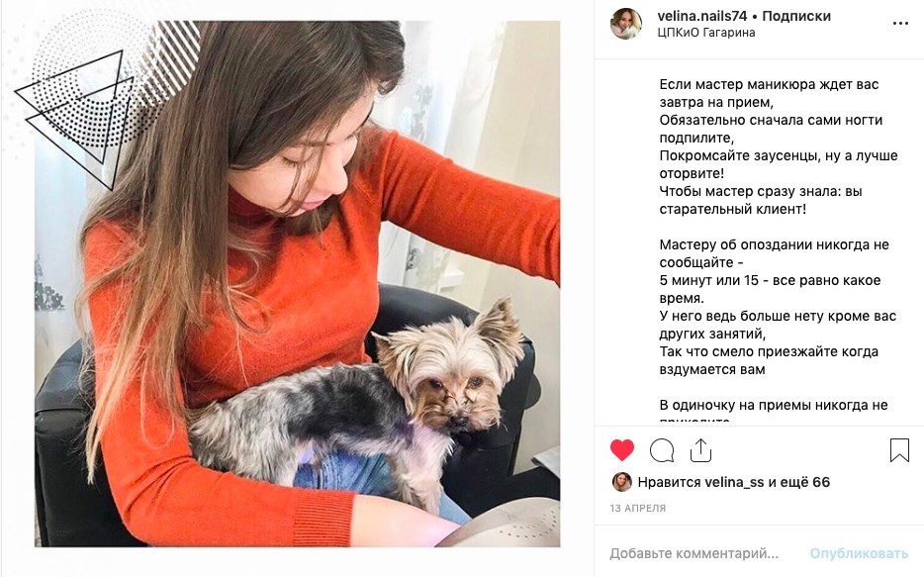
Task: Click the Yorkshire terrier in the photo
Action: coord(365,401)
